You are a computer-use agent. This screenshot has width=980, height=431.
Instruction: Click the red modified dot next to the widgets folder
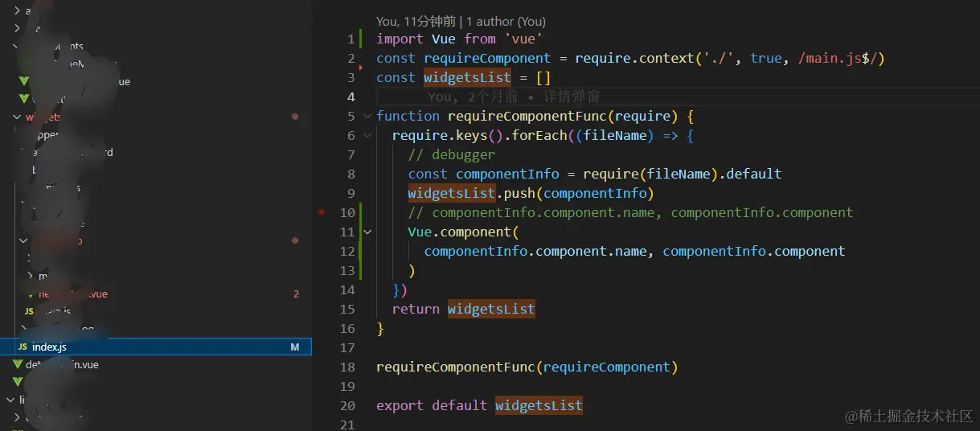point(295,117)
